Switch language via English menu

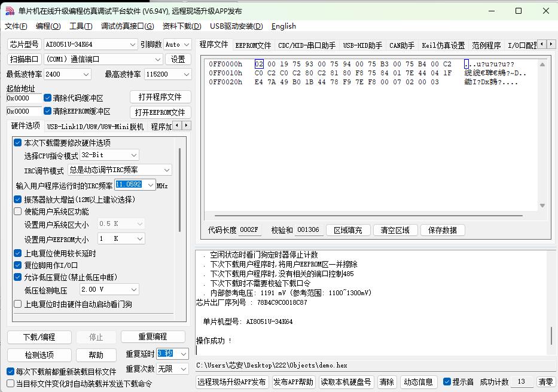(283, 26)
